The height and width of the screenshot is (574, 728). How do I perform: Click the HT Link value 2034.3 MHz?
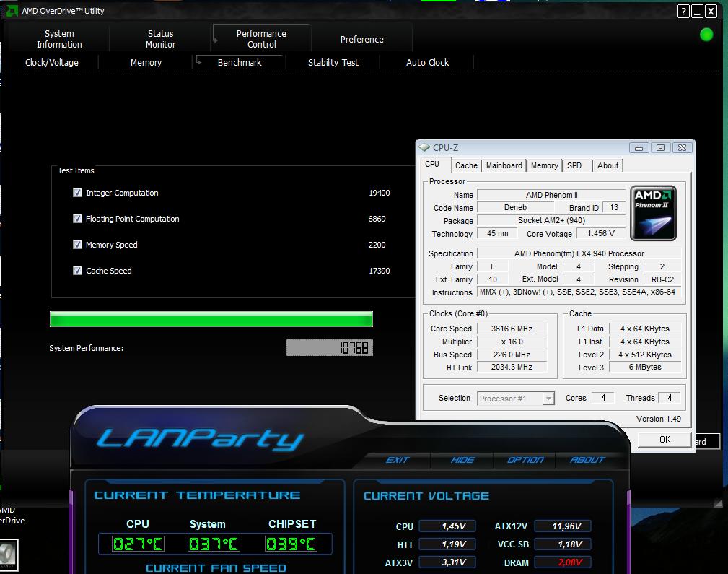click(512, 368)
